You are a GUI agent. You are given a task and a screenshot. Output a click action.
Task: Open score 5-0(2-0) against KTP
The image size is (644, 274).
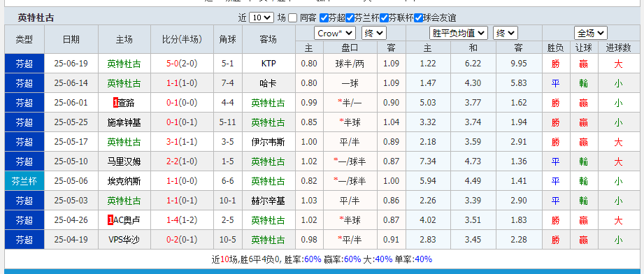(x=182, y=64)
